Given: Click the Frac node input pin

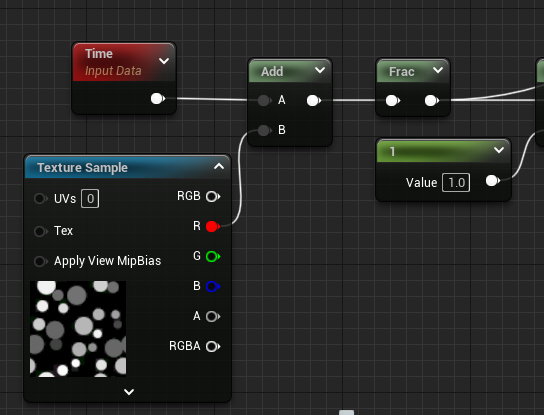Looking at the screenshot, I should pos(393,101).
